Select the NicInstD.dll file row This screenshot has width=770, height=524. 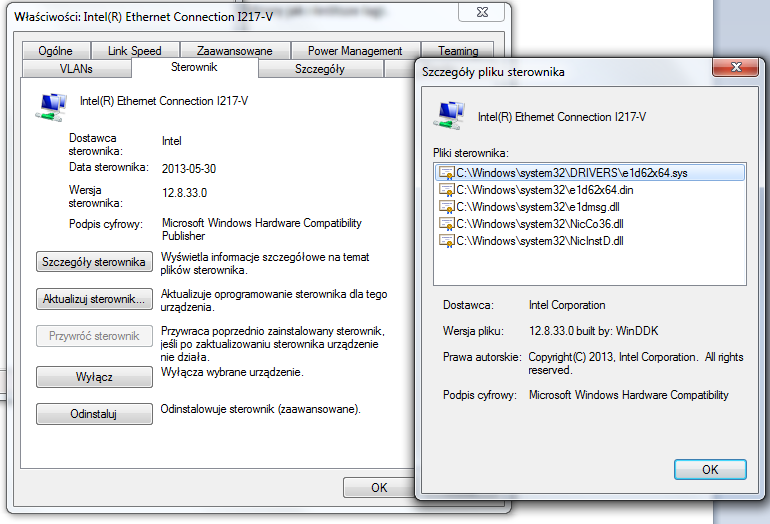coord(589,241)
